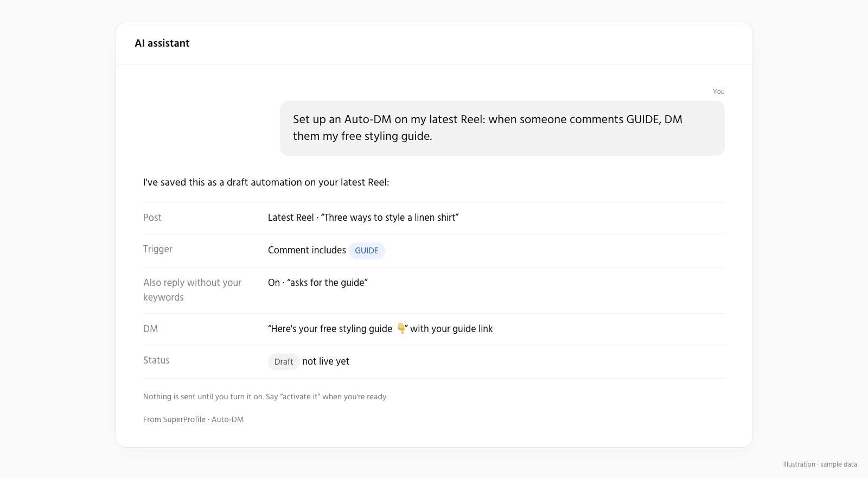
Task: Select the On · "asks for the guide" value
Action: point(318,283)
